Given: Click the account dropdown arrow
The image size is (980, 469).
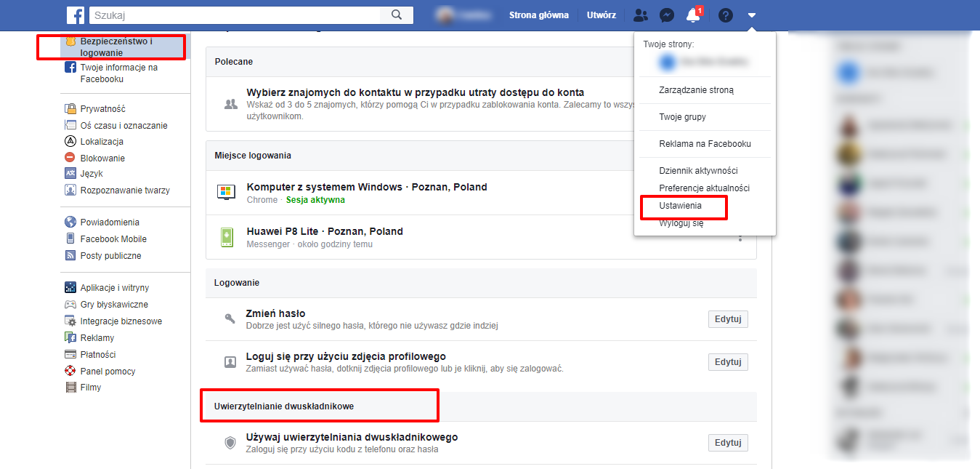Looking at the screenshot, I should 752,15.
